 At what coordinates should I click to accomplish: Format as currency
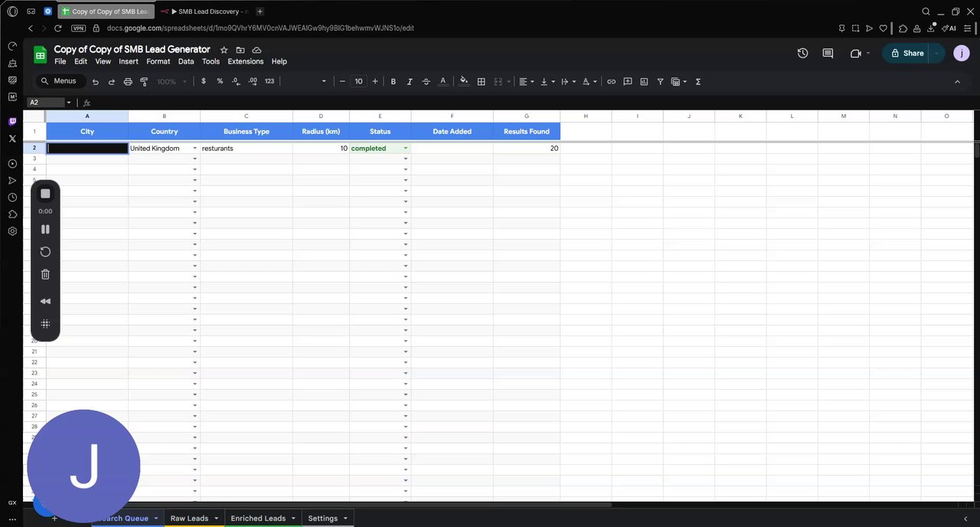click(x=204, y=81)
